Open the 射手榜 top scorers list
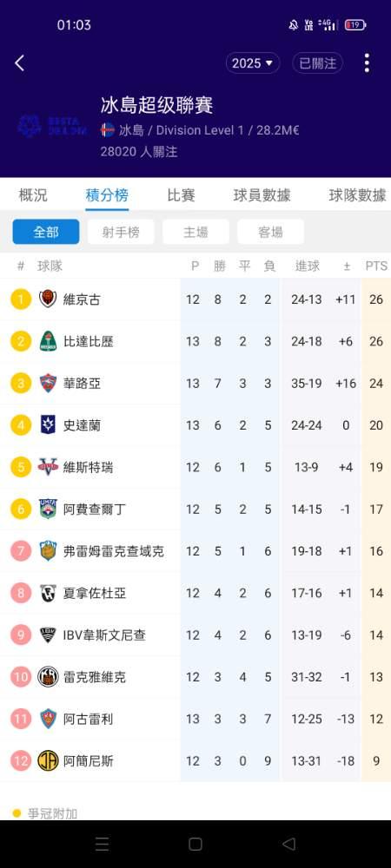 point(121,232)
